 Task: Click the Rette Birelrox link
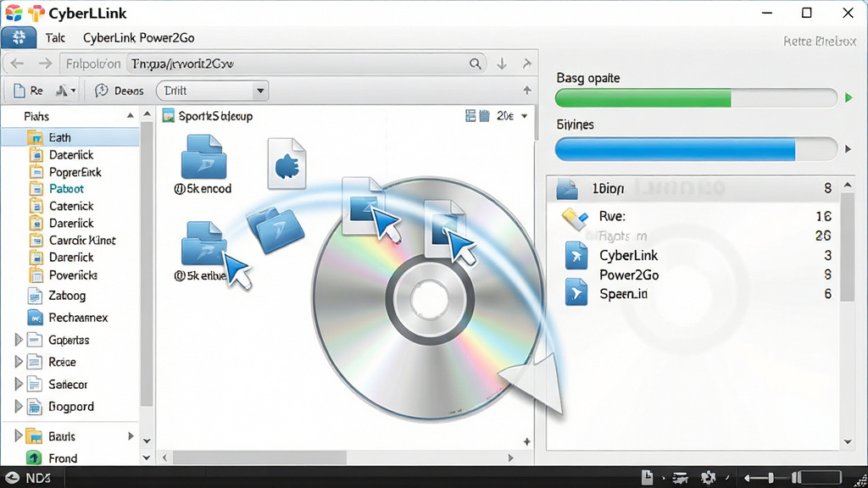[820, 41]
